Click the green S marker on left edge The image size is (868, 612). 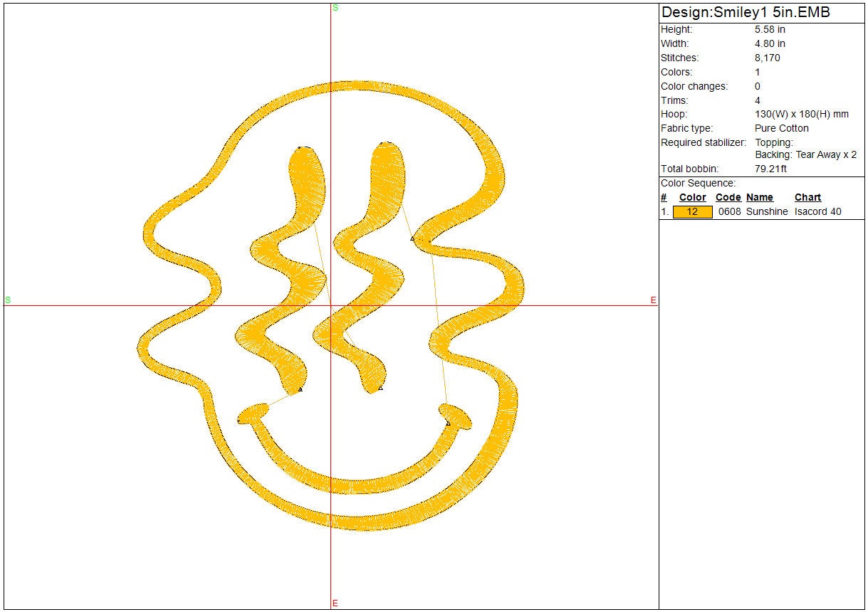point(8,300)
